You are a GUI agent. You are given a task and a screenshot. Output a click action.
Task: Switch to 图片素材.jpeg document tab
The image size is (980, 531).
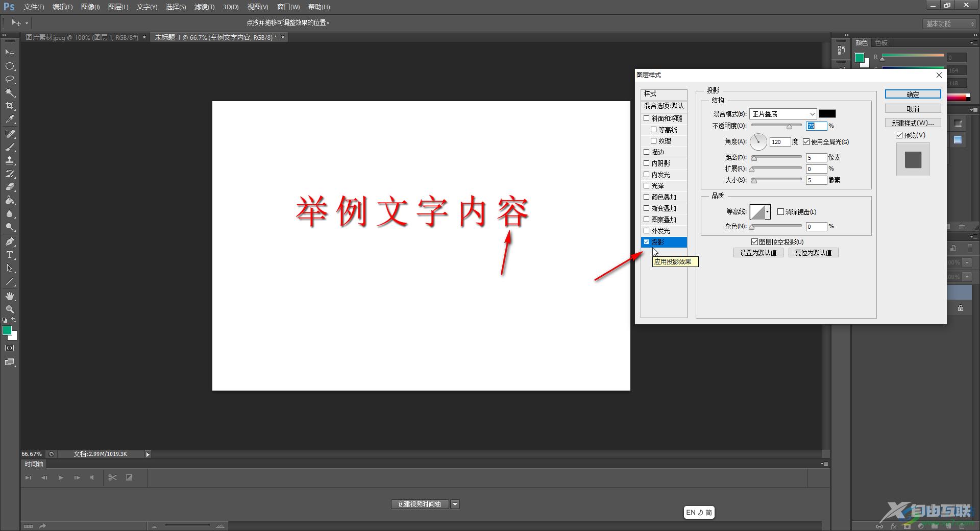[82, 37]
